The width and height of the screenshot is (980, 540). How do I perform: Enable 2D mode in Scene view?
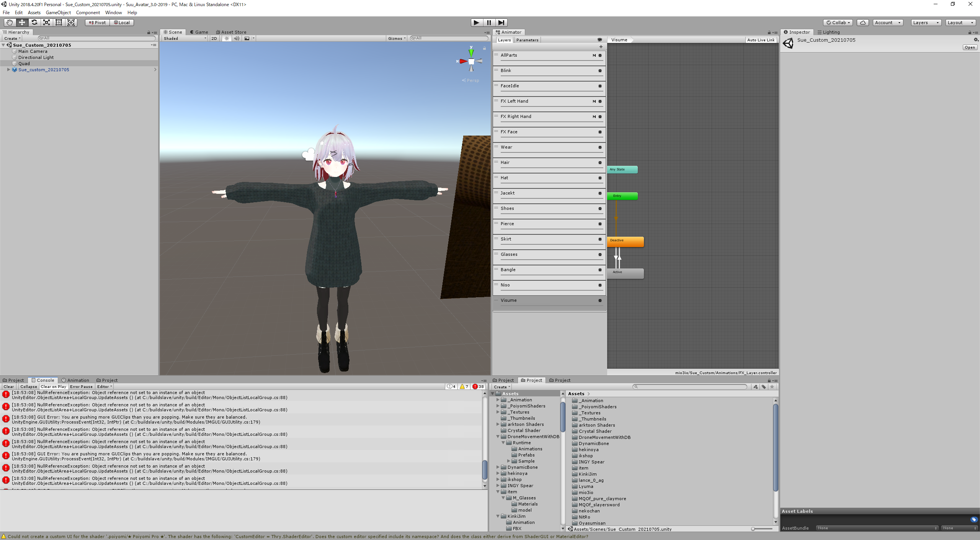pos(214,38)
